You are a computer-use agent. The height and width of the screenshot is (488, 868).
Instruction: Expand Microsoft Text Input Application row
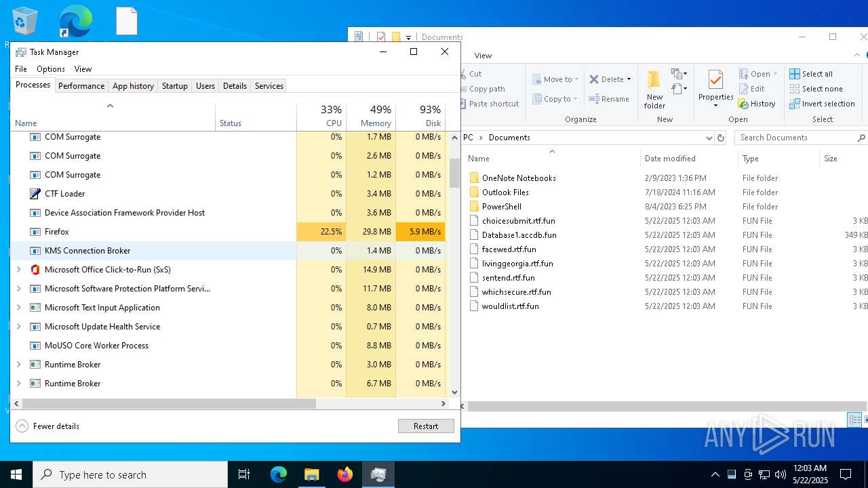18,308
